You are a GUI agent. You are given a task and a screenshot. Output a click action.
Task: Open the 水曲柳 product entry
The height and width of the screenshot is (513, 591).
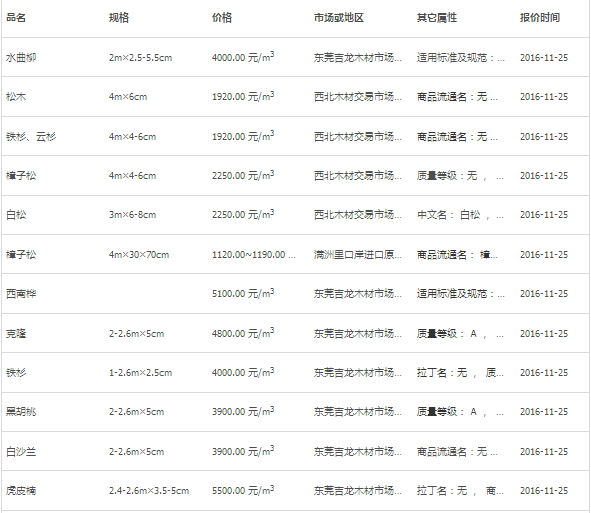tap(21, 58)
